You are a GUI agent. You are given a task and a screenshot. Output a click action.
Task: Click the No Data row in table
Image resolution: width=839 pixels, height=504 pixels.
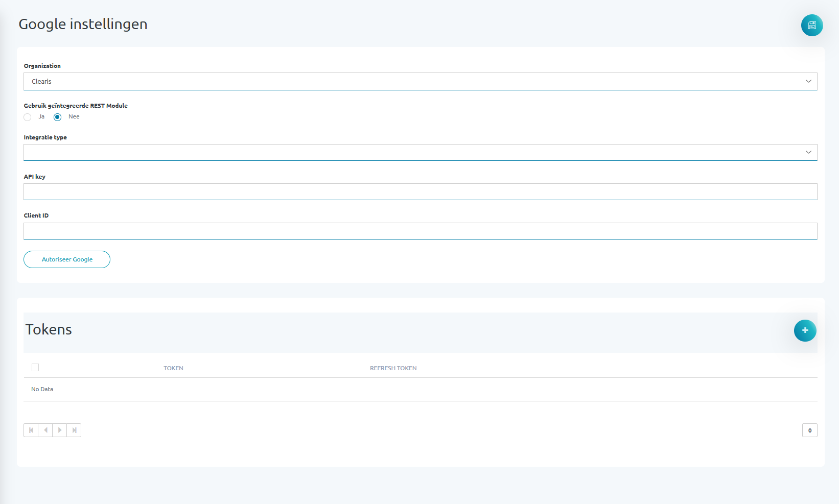(42, 389)
